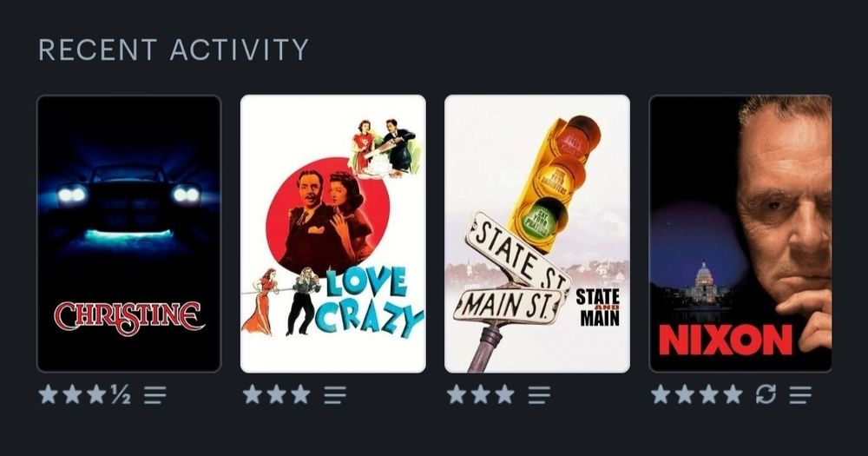Click the half-star symbol under Christine
The width and height of the screenshot is (868, 456).
tap(121, 394)
